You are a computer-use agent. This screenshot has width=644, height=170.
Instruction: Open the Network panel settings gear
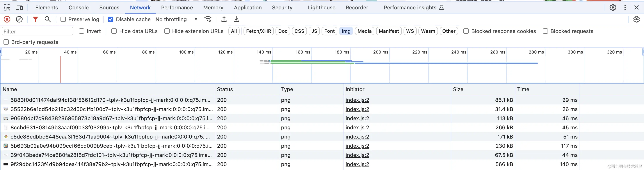[636, 19]
